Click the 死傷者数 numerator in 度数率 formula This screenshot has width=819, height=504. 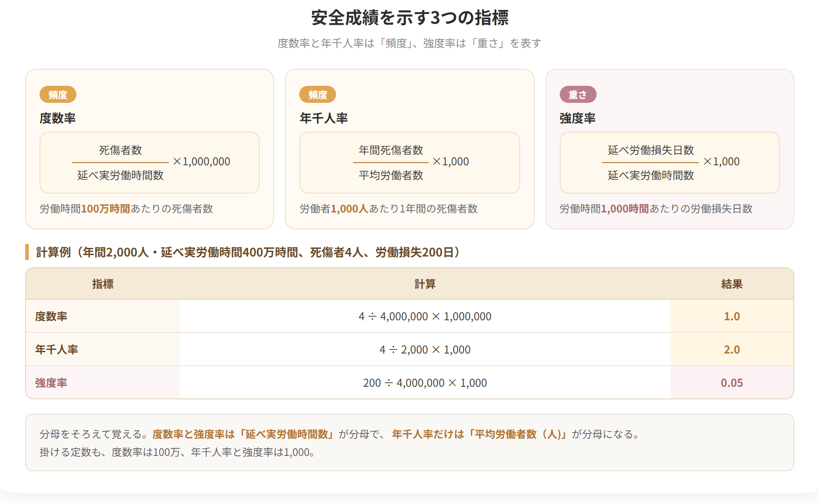click(120, 150)
